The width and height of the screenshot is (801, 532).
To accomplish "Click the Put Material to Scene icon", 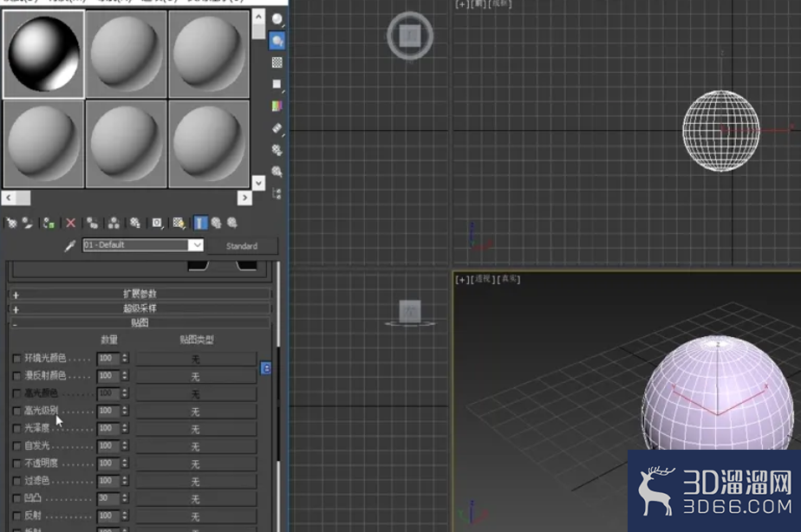I will point(28,224).
